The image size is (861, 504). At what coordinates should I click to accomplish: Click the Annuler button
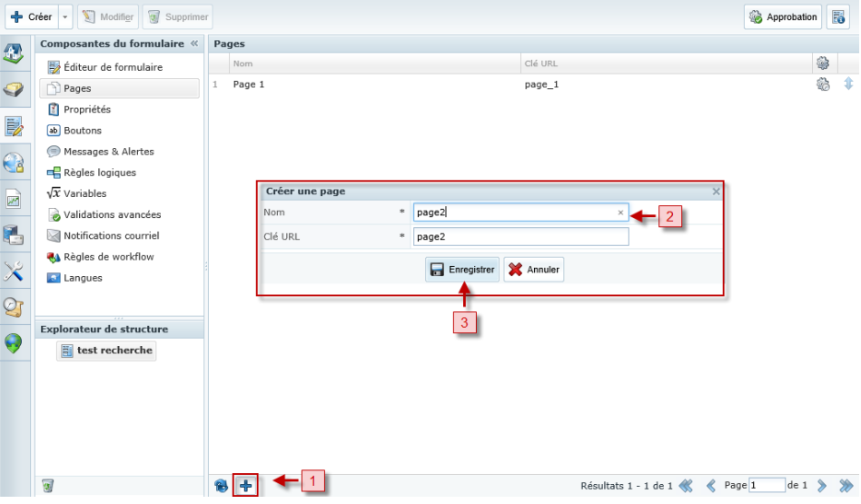click(534, 270)
